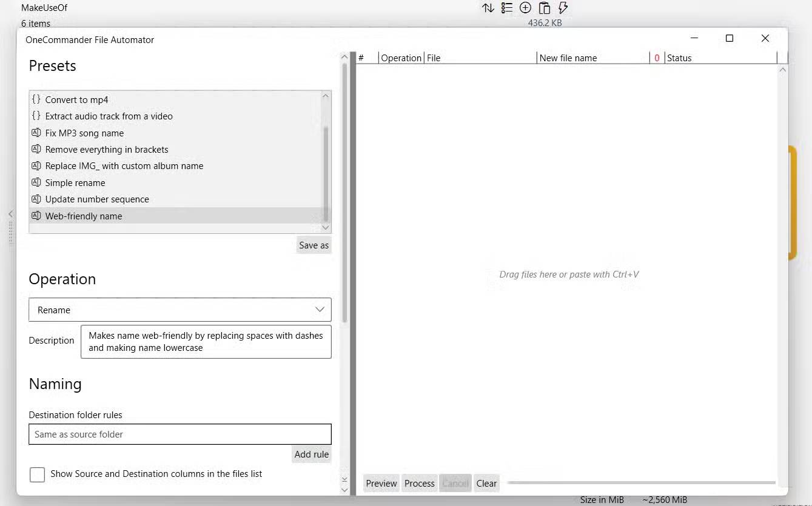812x506 pixels.
Task: Close the OneCommander File Automator window
Action: pos(765,38)
